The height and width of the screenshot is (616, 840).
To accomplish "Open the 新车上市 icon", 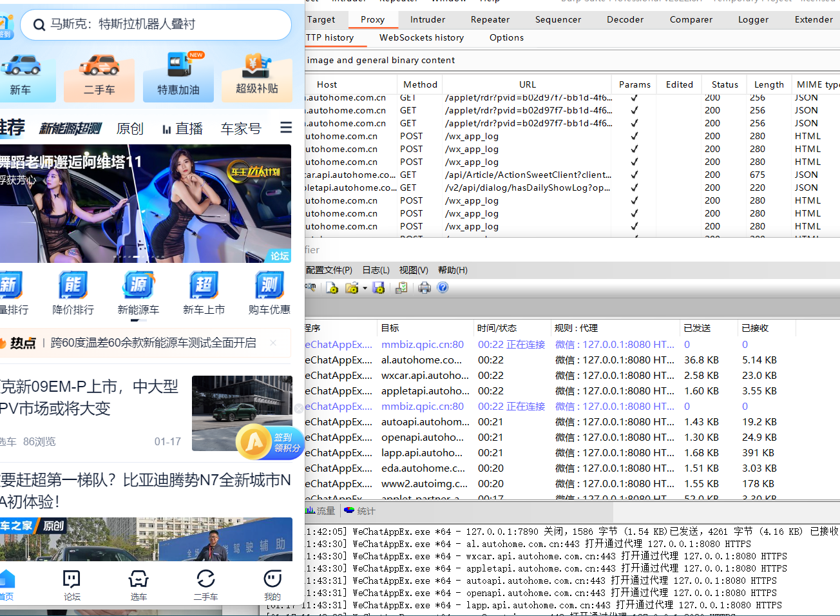I will coord(204,293).
